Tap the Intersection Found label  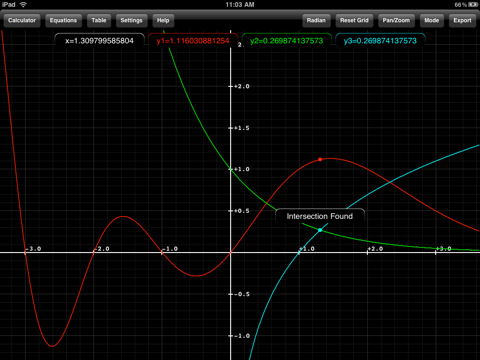click(x=320, y=216)
